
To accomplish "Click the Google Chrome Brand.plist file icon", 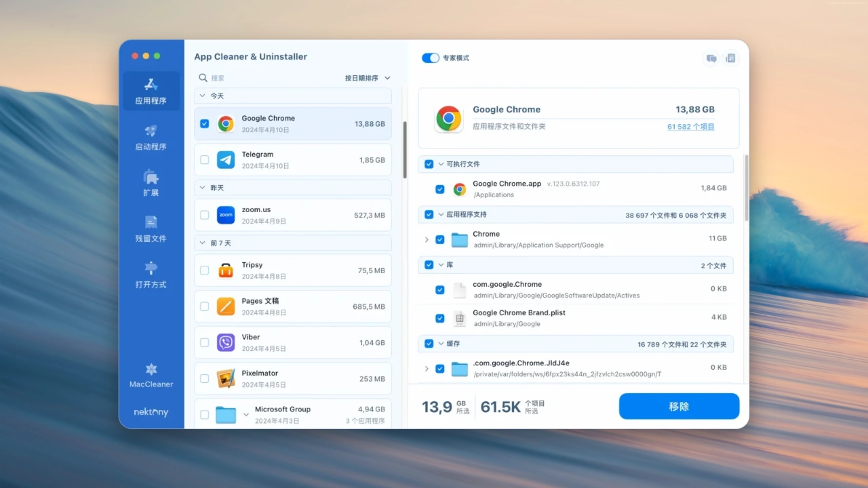I will pos(460,318).
